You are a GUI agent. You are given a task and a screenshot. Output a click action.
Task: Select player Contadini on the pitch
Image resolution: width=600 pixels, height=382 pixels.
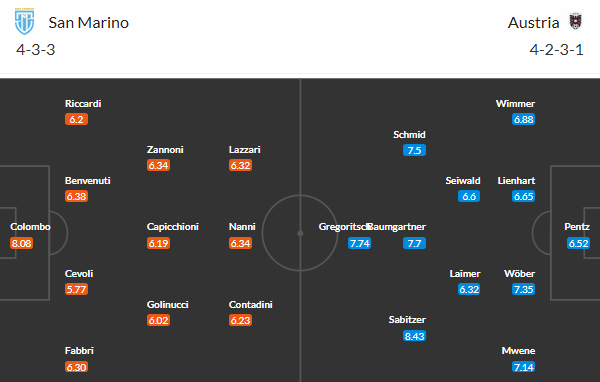pyautogui.click(x=251, y=305)
